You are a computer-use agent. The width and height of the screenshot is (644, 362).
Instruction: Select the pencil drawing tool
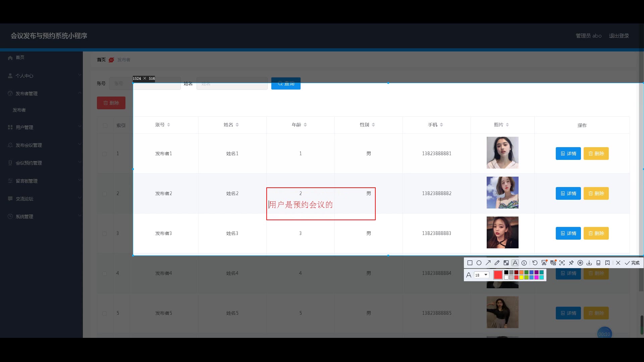497,263
